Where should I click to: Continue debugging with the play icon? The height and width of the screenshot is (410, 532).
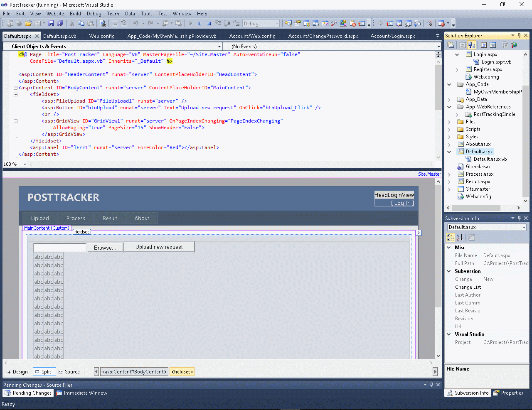click(x=191, y=24)
